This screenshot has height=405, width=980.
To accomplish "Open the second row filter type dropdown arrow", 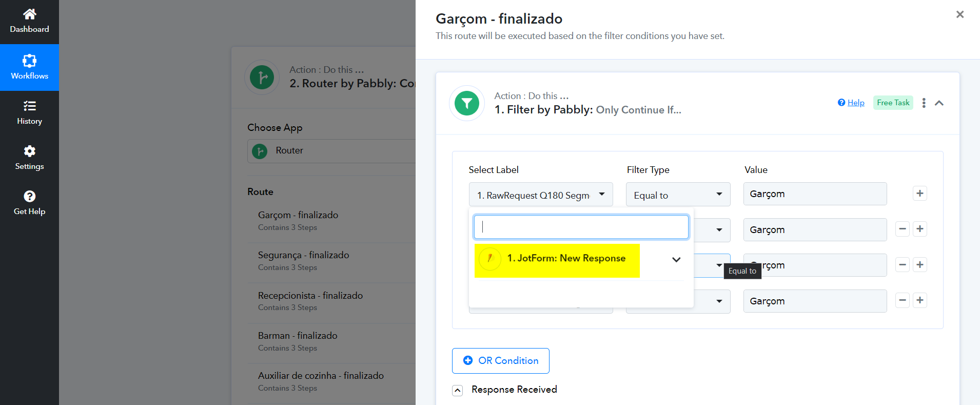I will (719, 229).
